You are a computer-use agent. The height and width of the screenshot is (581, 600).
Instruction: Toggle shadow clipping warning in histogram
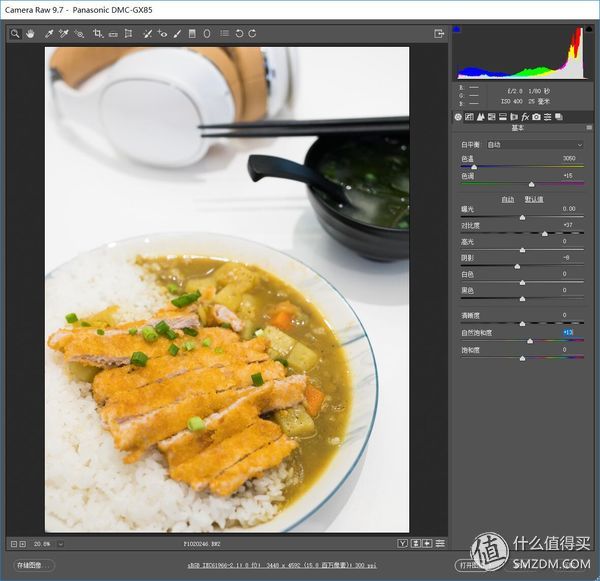point(457,29)
